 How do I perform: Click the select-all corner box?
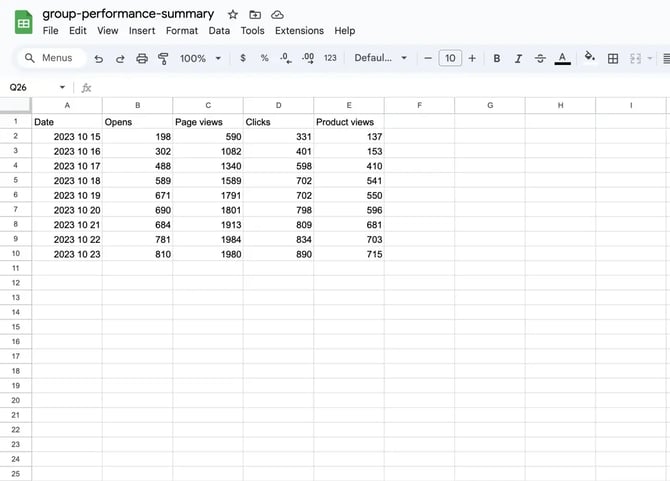coord(15,105)
